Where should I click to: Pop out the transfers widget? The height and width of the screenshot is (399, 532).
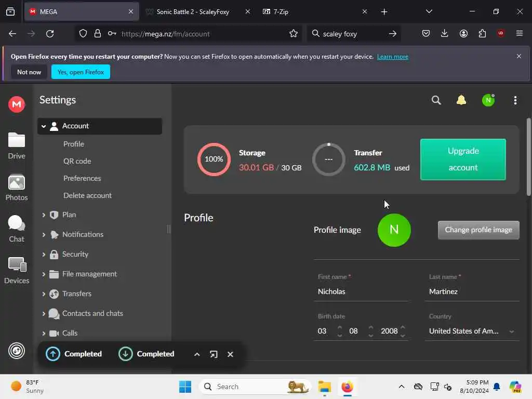[x=214, y=354]
